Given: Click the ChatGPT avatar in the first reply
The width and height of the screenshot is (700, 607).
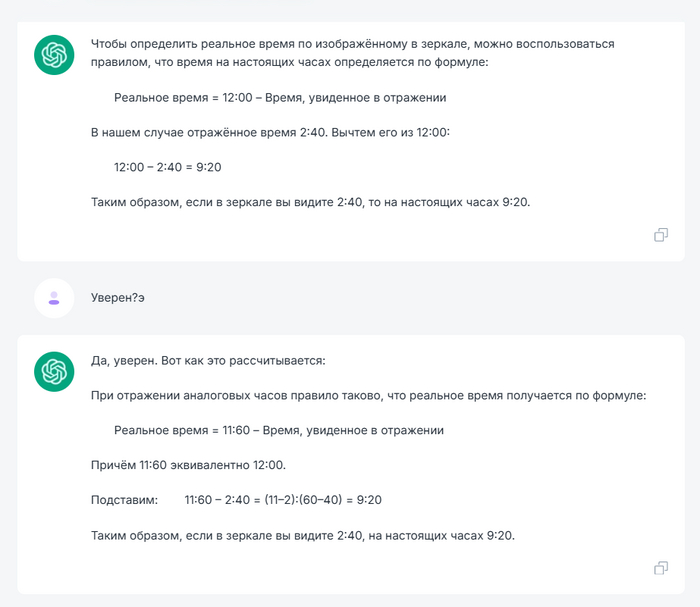Looking at the screenshot, I should (54, 55).
